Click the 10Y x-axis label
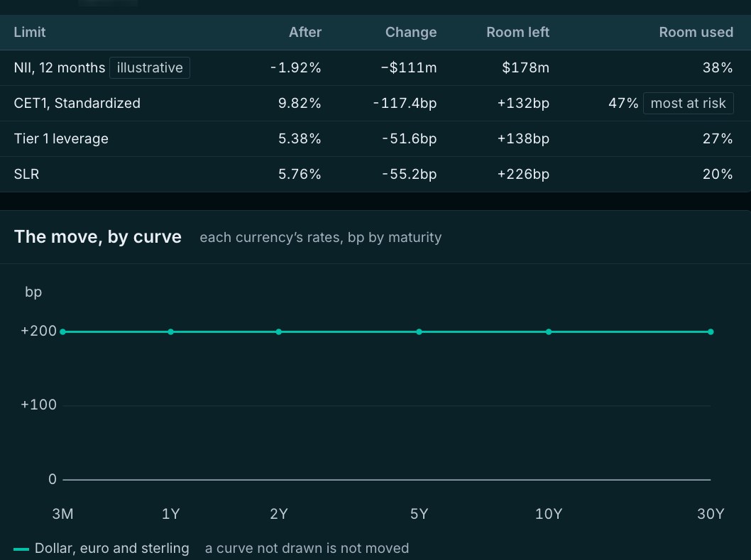 coord(549,514)
